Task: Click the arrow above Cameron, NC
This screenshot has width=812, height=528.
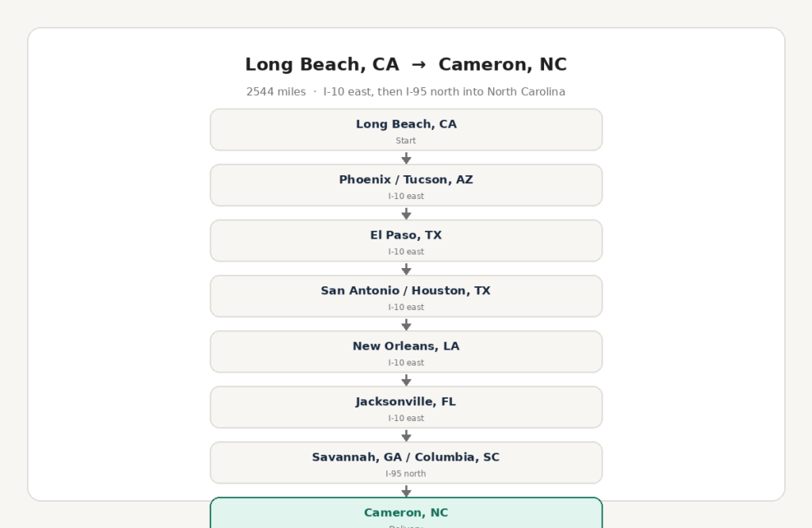Action: coord(406,491)
